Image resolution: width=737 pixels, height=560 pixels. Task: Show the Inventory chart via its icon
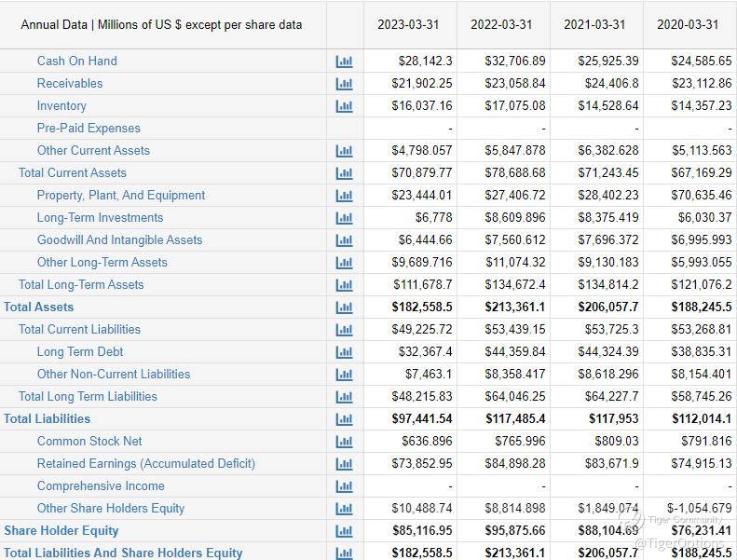[x=344, y=106]
